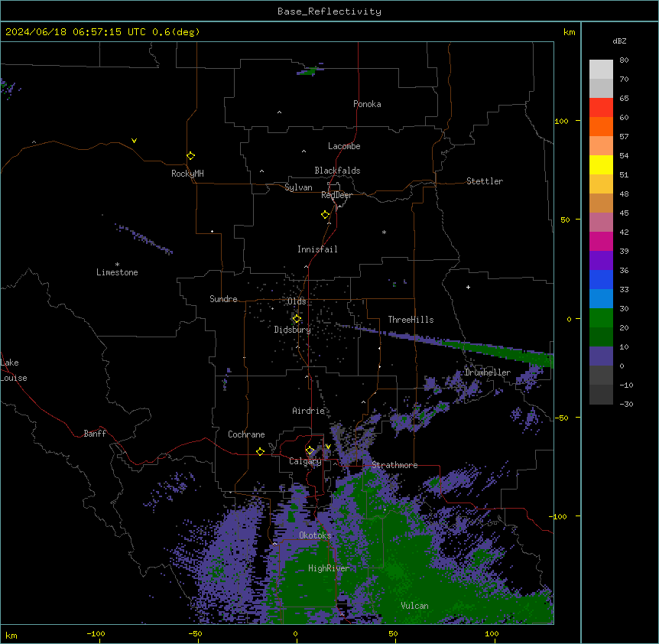Select the yellow station marker near Cochrane

point(260,451)
